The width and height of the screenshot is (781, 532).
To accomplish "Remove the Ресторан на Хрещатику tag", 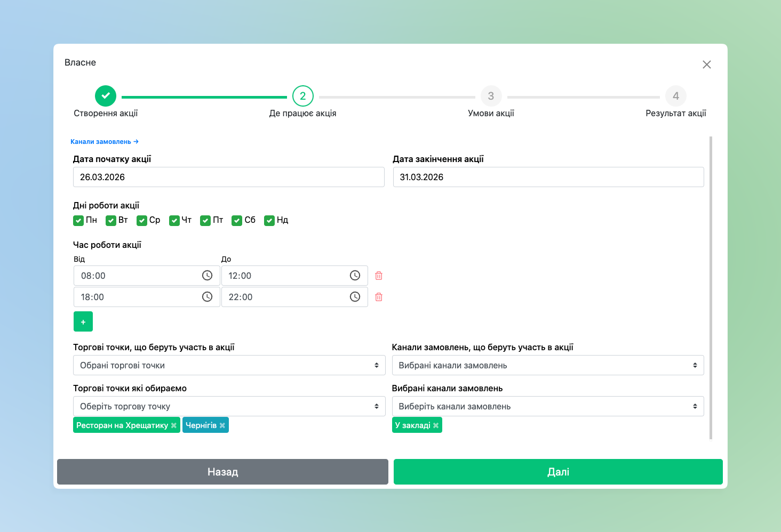I will [173, 425].
